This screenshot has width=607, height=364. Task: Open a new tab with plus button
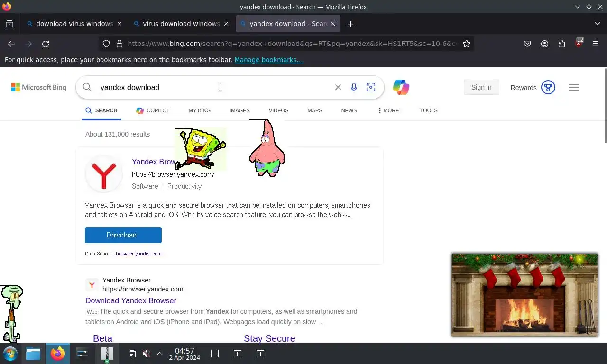pyautogui.click(x=350, y=24)
